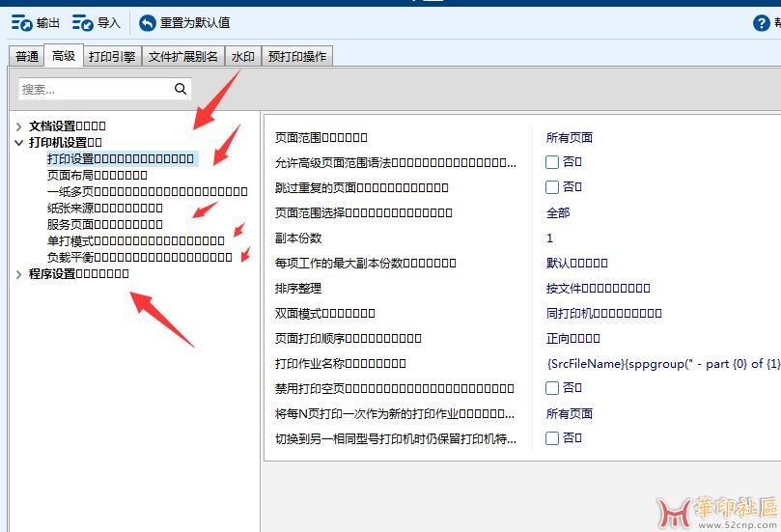Click the 每项工作的最大副本份数 label
Image resolution: width=781 pixels, height=532 pixels.
click(x=366, y=263)
